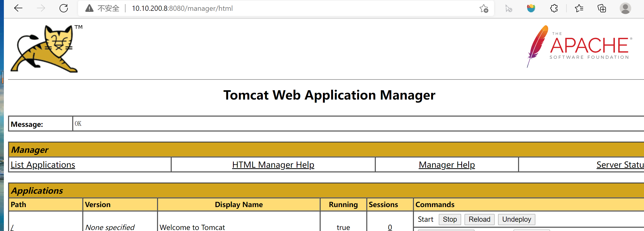Open the Extensions puzzle icon
The image size is (644, 231).
click(x=554, y=8)
